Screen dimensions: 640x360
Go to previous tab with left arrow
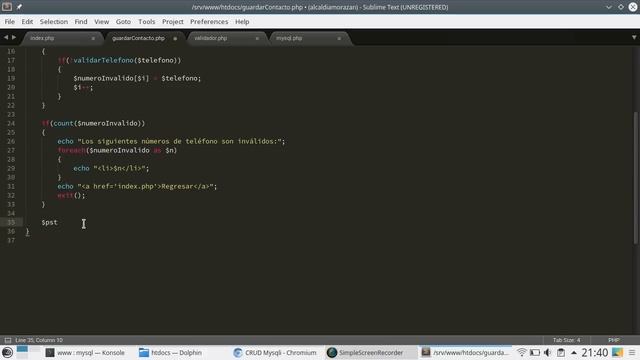[x=6, y=38]
